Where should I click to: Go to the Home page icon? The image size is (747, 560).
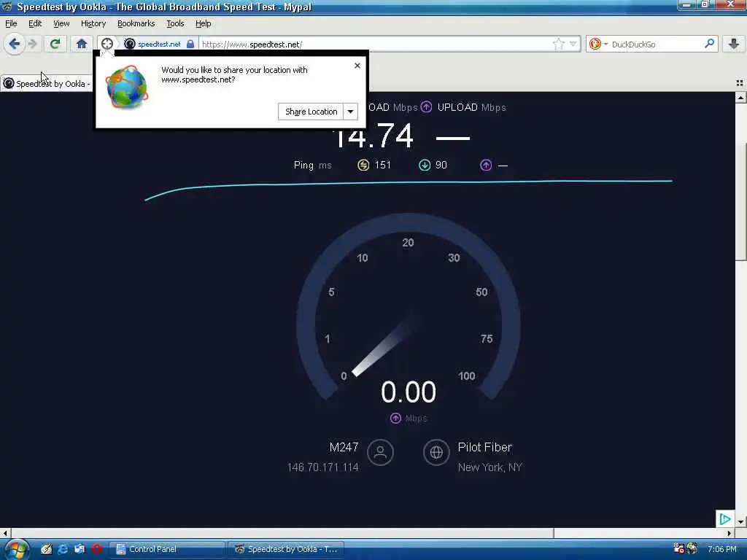(82, 44)
